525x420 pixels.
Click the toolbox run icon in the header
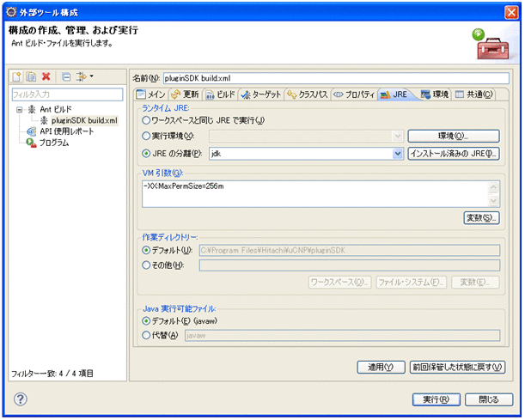tap(491, 45)
